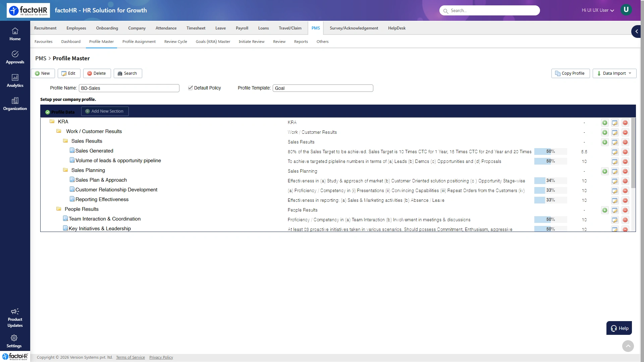Open Settings gear in sidebar
The image size is (644, 362).
click(14, 341)
